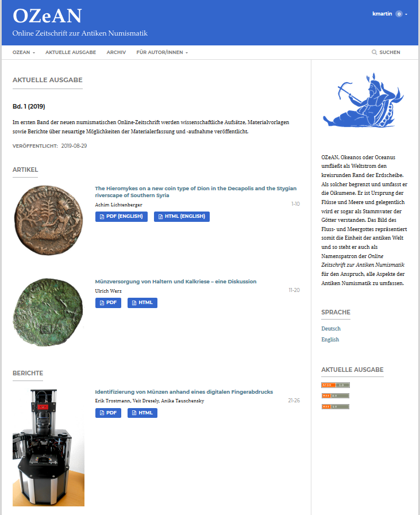Image resolution: width=420 pixels, height=515 pixels.
Task: Click the Atom 1.0 feed badge
Action: pos(336,385)
